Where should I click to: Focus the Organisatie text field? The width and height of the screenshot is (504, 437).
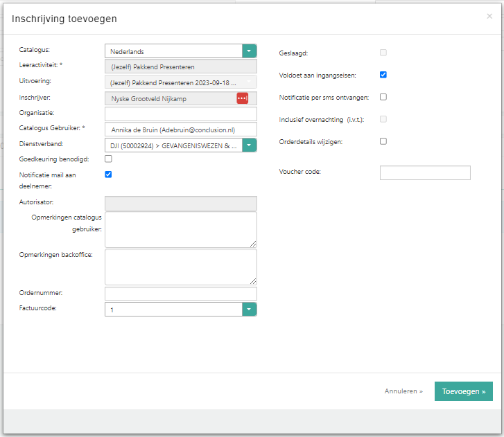click(x=180, y=114)
